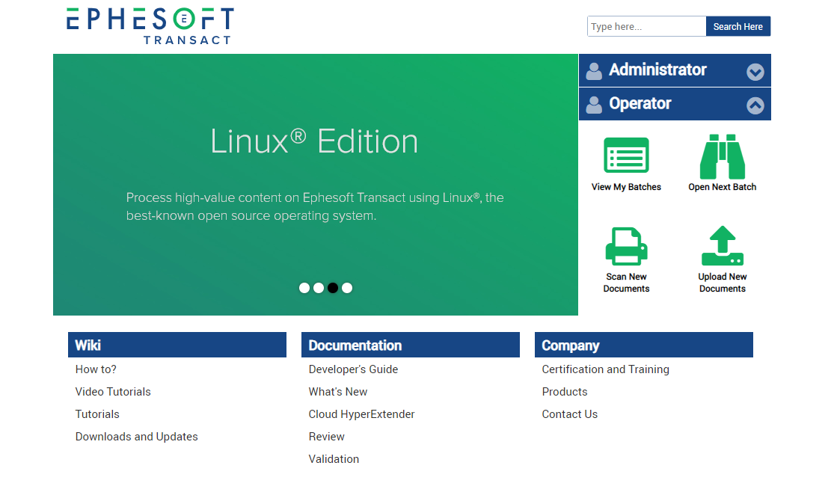
Task: Open the Validation documentation link
Action: click(334, 459)
